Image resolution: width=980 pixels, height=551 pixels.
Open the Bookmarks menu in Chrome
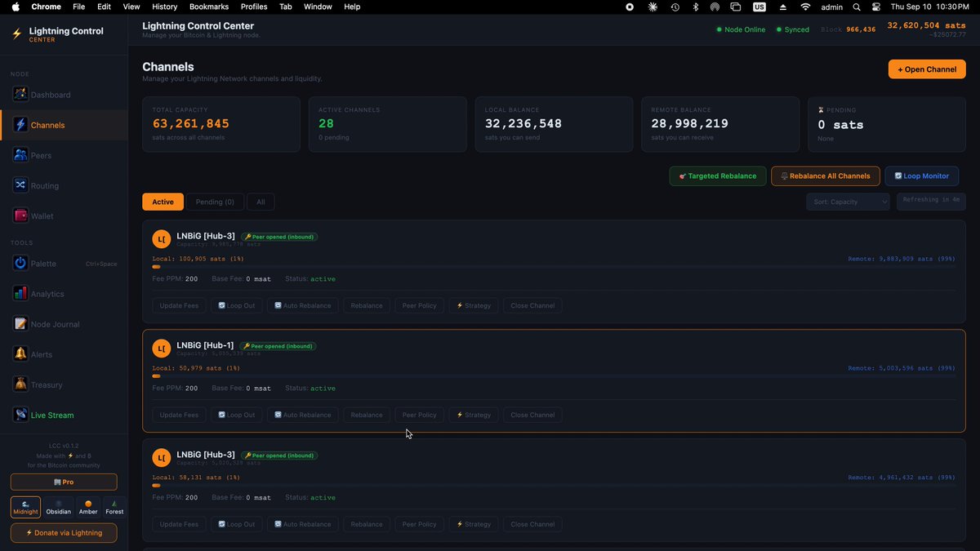tap(209, 7)
